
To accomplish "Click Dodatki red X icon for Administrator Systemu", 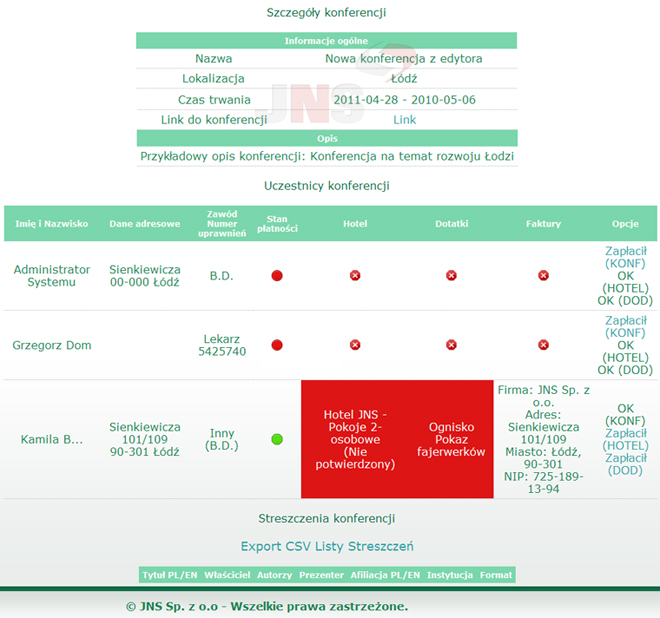I will [451, 275].
